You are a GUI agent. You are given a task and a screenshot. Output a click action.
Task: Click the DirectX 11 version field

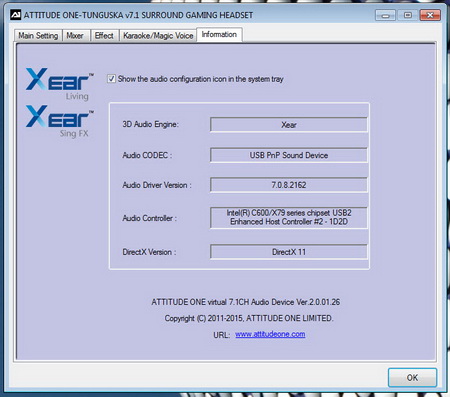pos(289,252)
